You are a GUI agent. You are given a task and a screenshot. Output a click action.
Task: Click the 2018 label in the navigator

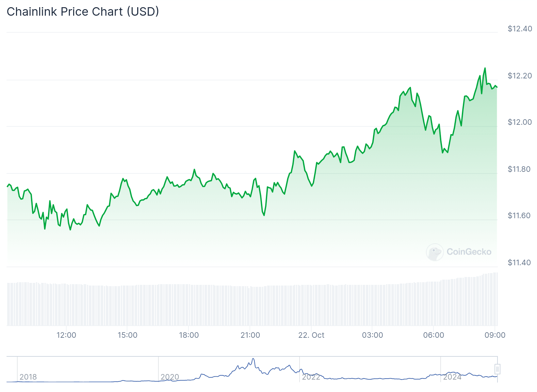[x=29, y=377]
